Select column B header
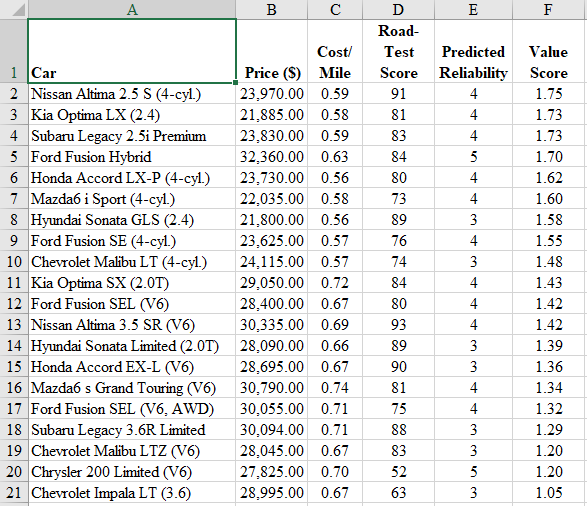 pyautogui.click(x=271, y=9)
